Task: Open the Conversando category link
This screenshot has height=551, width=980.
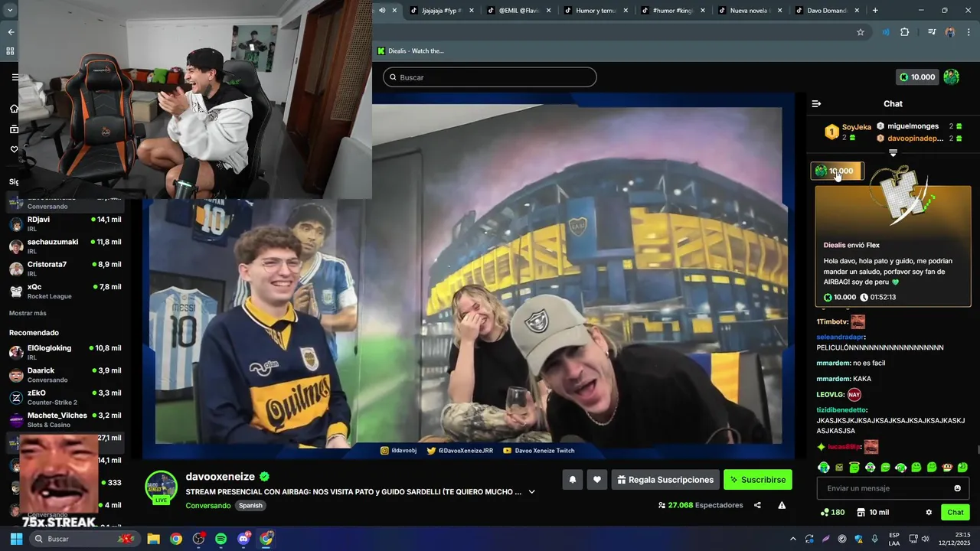Action: pos(207,506)
